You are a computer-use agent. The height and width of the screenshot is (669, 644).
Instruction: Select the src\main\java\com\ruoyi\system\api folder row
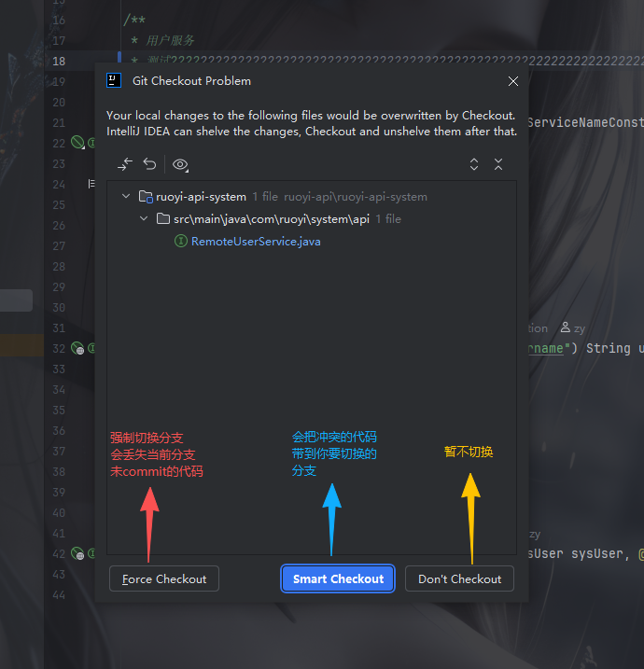coord(312,219)
